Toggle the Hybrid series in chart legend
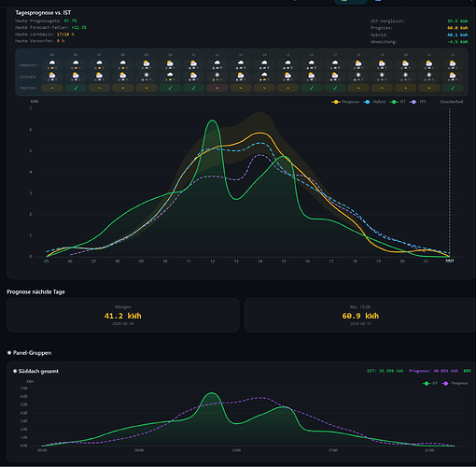Screen dimensions: 476x467 coord(374,102)
